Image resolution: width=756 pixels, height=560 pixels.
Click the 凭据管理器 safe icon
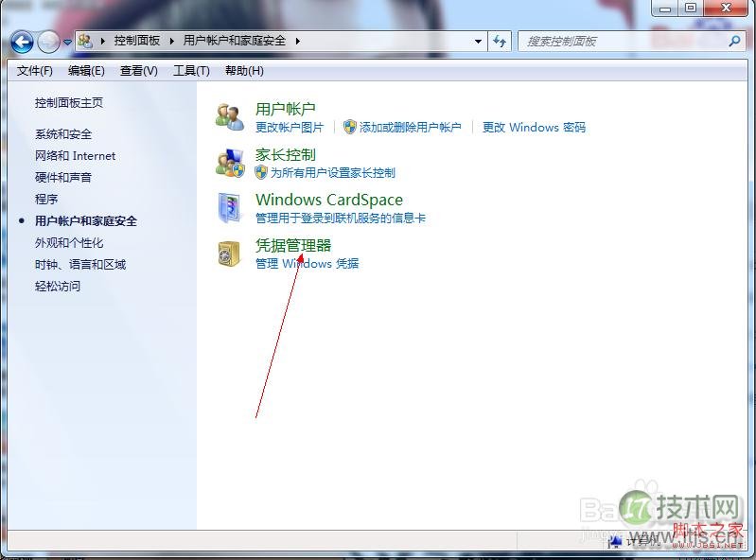pyautogui.click(x=229, y=254)
